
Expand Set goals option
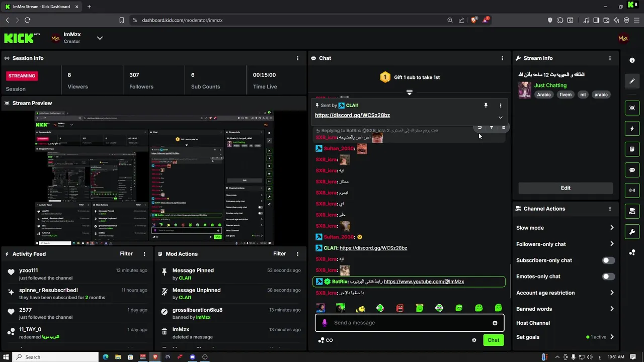click(x=612, y=337)
